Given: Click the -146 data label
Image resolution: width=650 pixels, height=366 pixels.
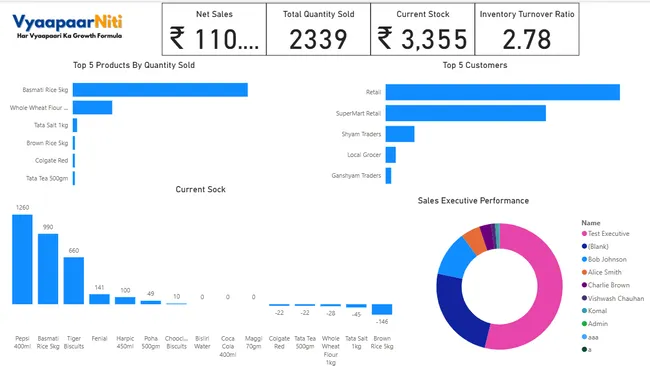Looking at the screenshot, I should click(x=382, y=322).
